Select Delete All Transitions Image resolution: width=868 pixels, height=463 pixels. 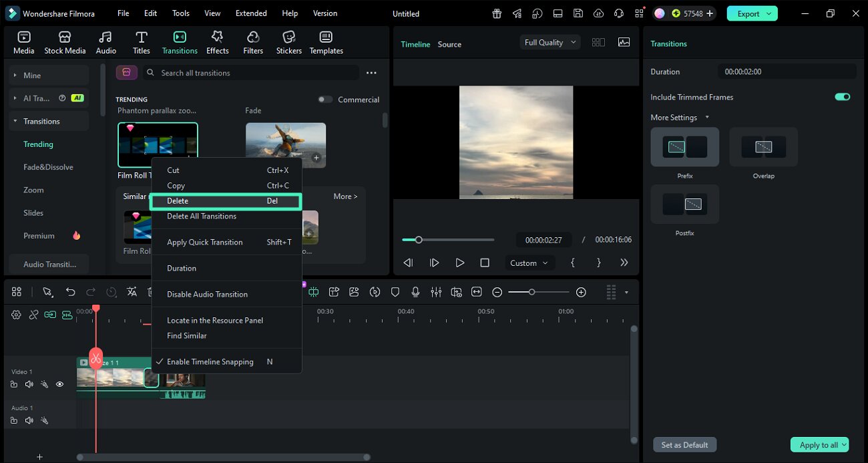(x=226, y=216)
